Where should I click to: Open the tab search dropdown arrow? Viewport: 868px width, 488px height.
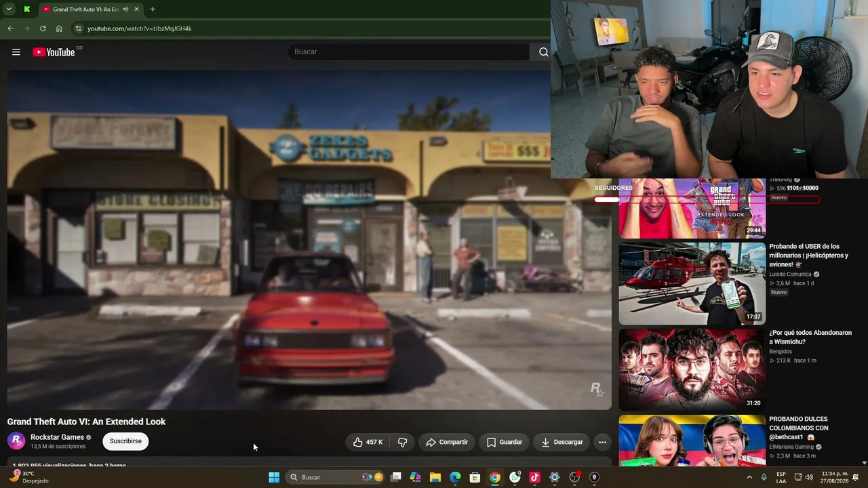(x=9, y=9)
